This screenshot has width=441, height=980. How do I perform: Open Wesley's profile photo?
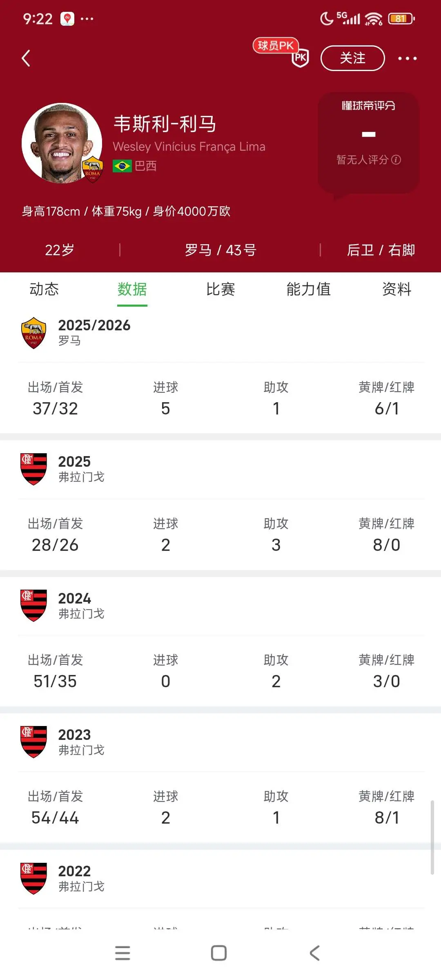pos(62,143)
